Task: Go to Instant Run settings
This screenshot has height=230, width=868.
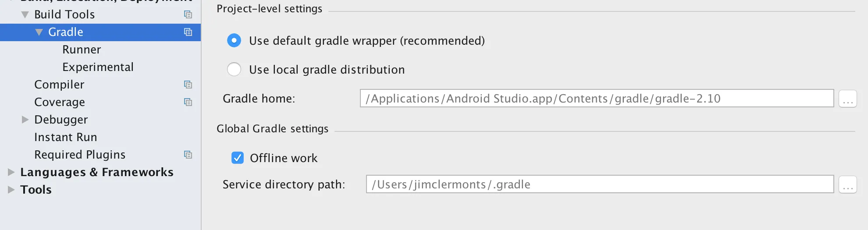Action: point(65,137)
